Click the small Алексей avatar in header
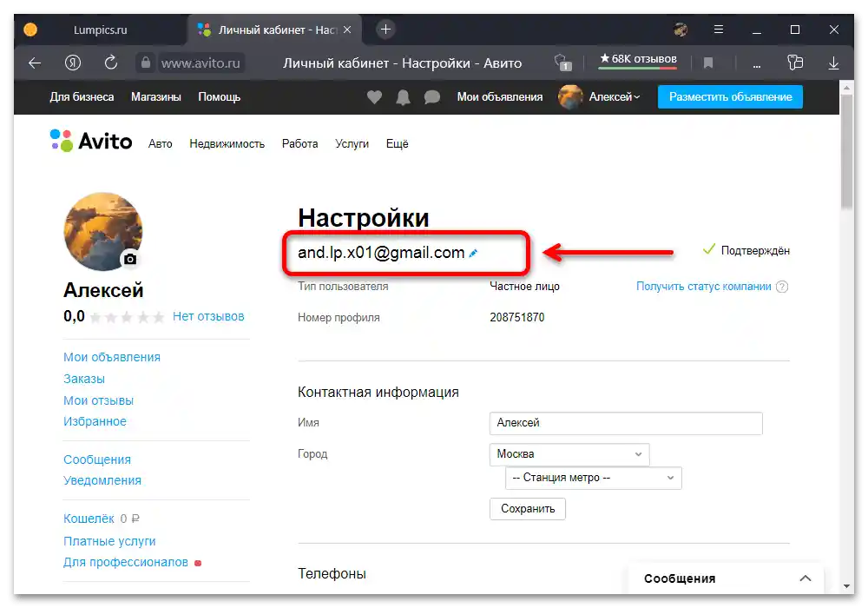Image resolution: width=868 pixels, height=608 pixels. click(570, 97)
